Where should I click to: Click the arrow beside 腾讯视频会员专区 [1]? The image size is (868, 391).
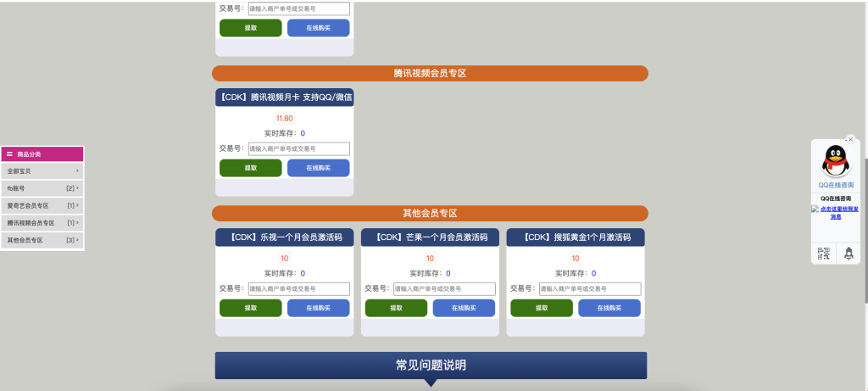tap(77, 222)
